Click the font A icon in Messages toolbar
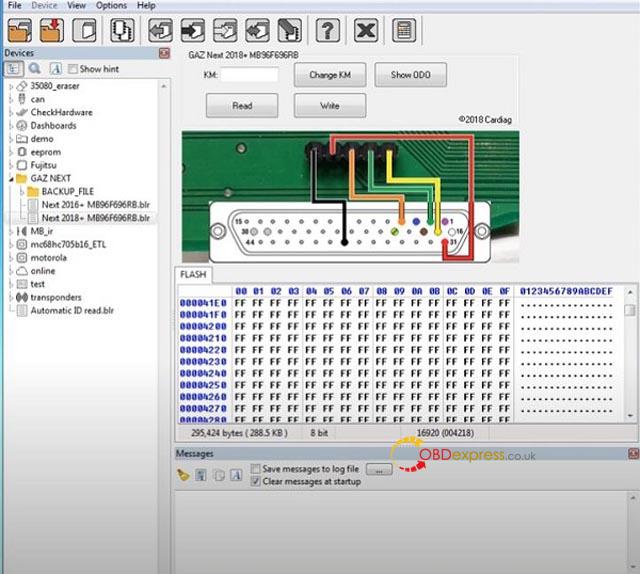Screen dimensions: 640x574 [236, 475]
